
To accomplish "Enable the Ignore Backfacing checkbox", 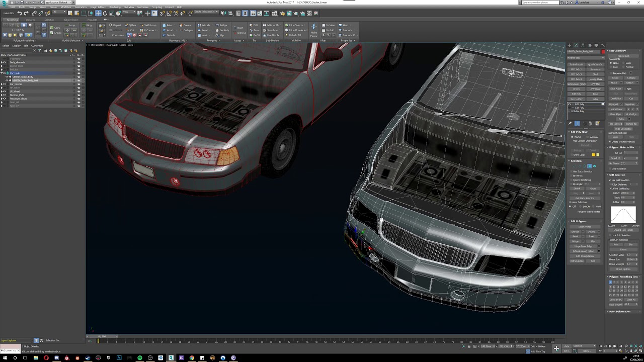I will click(572, 180).
